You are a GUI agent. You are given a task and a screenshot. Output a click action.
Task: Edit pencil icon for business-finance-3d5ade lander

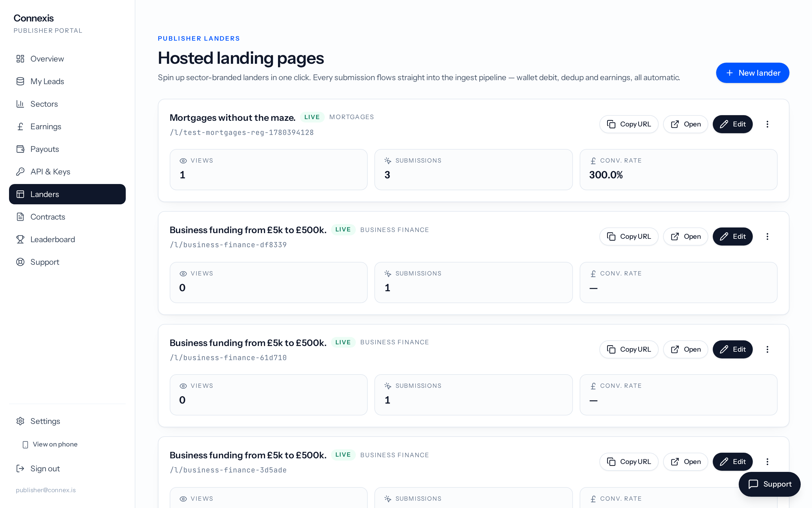pos(724,462)
